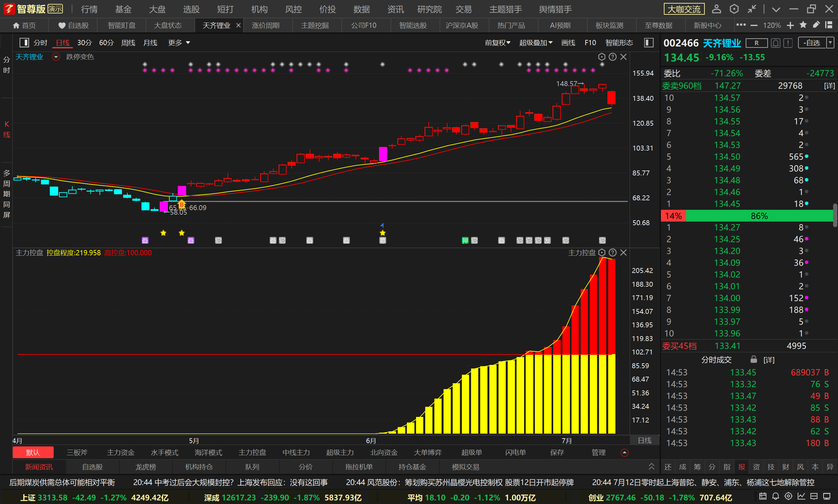The height and width of the screenshot is (504, 838).
Task: Expand the circular dropdown beside 天齐锂业 chart label
Action: pyautogui.click(x=56, y=57)
